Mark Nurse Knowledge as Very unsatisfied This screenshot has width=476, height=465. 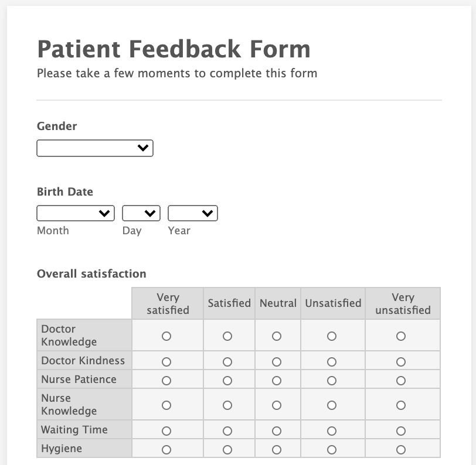[x=401, y=405]
